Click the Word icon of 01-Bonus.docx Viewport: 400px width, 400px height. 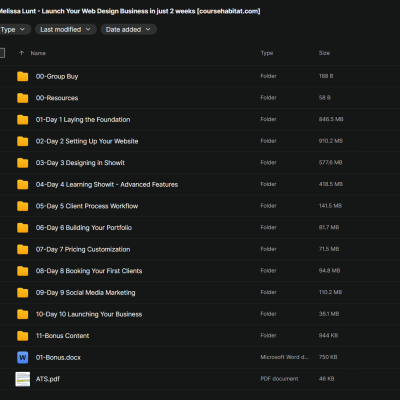[x=23, y=357]
